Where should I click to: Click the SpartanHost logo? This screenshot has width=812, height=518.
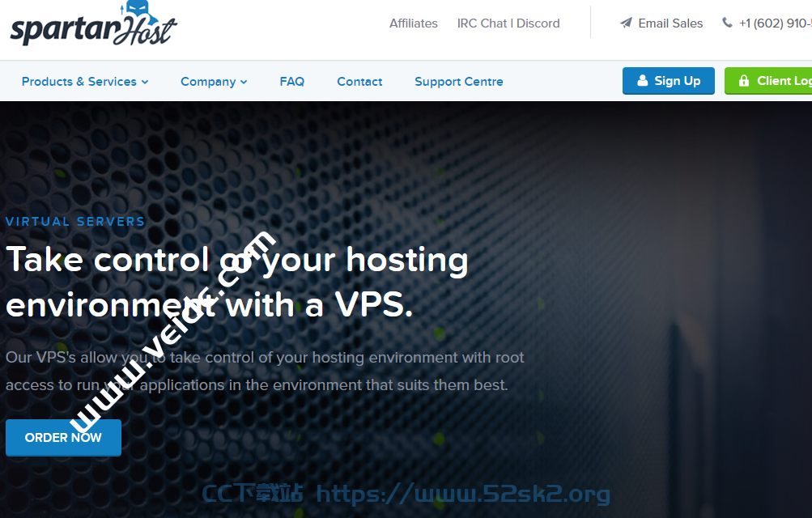point(94,23)
